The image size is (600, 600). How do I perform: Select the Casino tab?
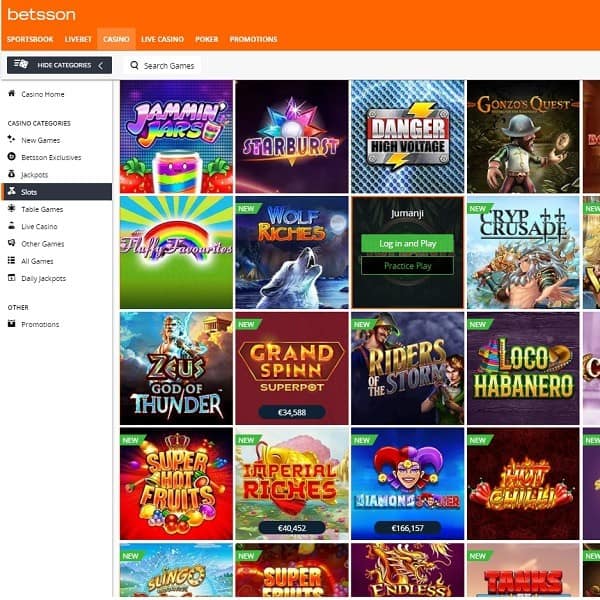tap(116, 39)
